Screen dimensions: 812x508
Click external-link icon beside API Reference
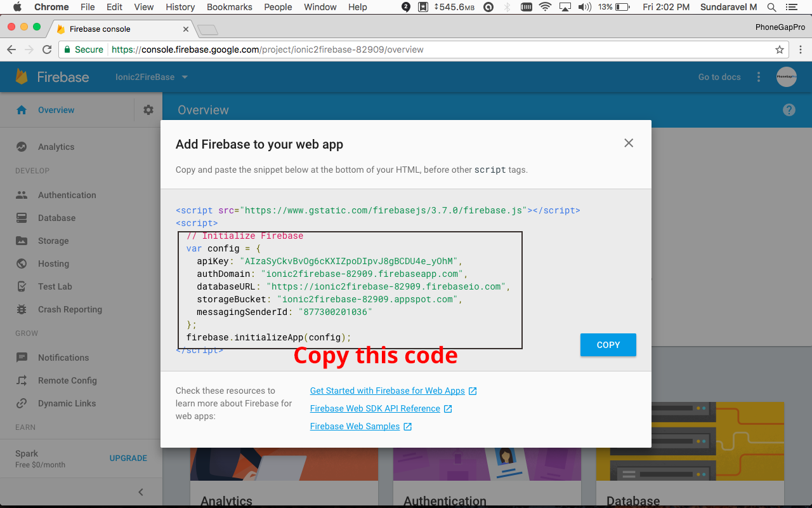point(448,409)
